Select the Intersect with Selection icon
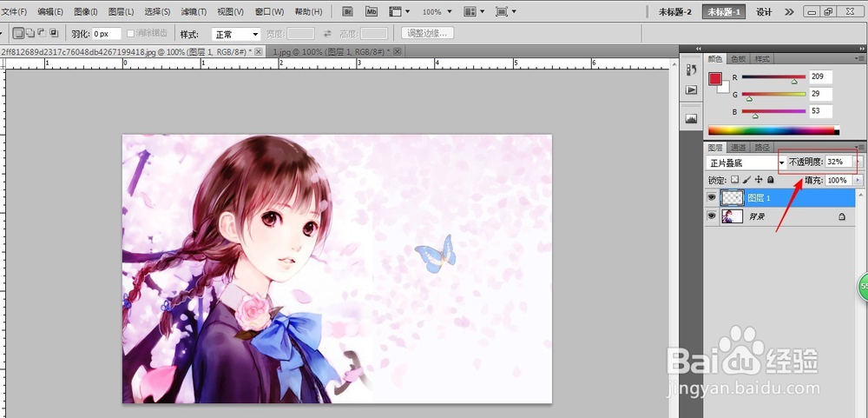This screenshot has height=418, width=868. coord(54,33)
